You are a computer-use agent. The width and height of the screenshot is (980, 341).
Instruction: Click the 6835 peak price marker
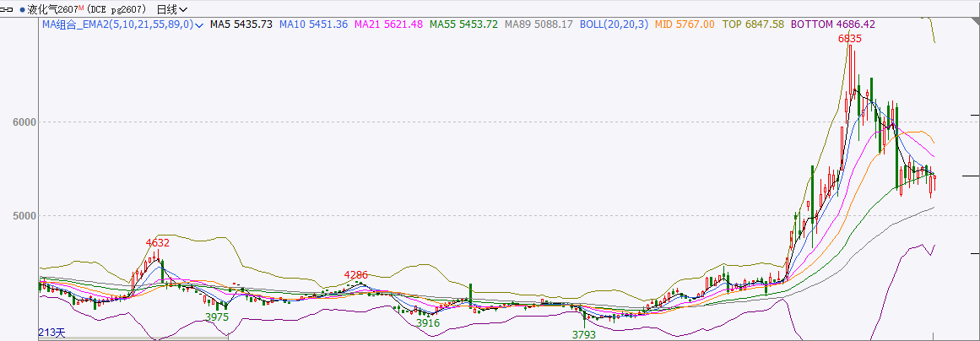[849, 39]
